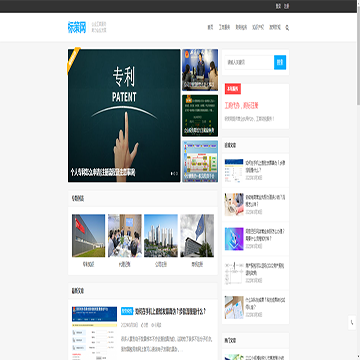The height and width of the screenshot is (360, 360).
Task: Open the article title beside the calculator thumbnail
Action: [265, 201]
